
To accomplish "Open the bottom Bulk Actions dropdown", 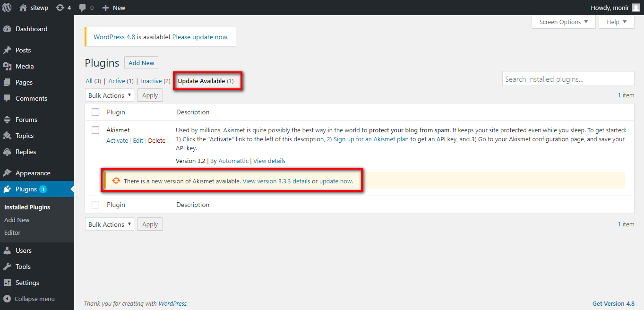I will coord(110,224).
